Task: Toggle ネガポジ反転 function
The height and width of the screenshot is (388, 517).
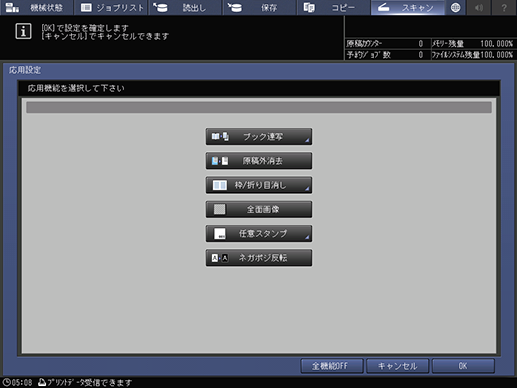Action: tap(259, 258)
